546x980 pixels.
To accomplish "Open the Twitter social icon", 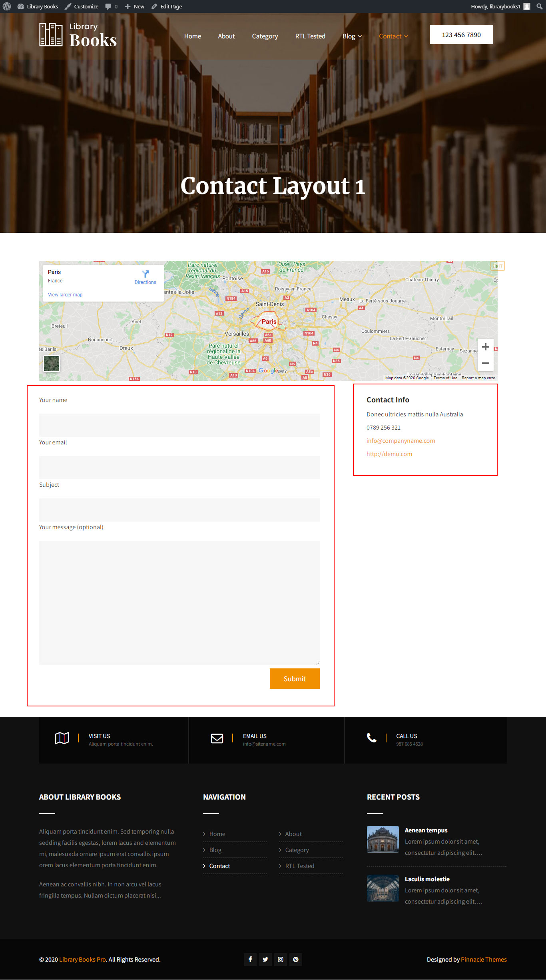I will click(265, 959).
